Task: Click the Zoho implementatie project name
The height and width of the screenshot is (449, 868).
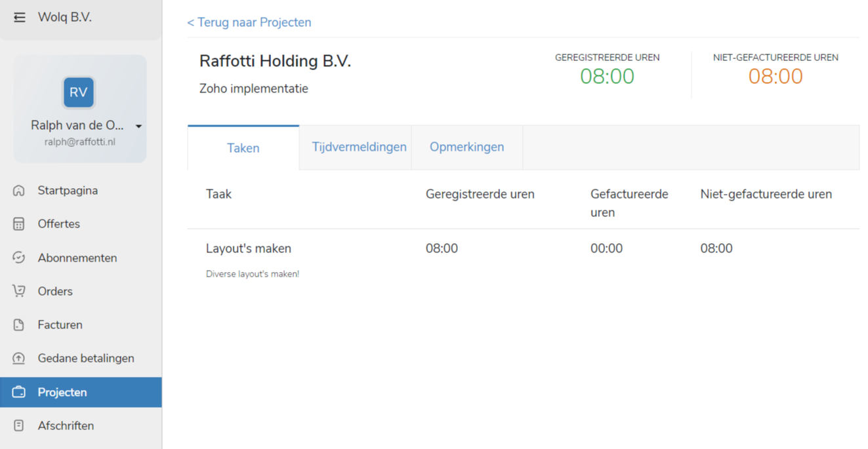Action: [x=254, y=88]
